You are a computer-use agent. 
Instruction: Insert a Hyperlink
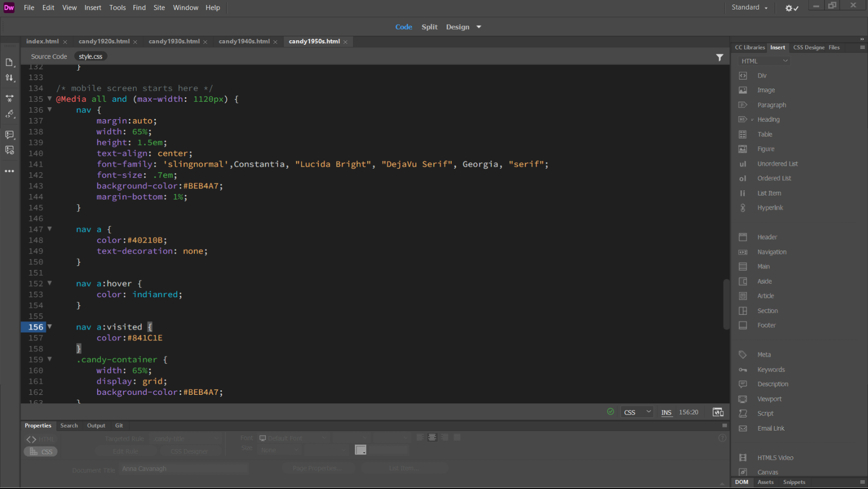(770, 207)
